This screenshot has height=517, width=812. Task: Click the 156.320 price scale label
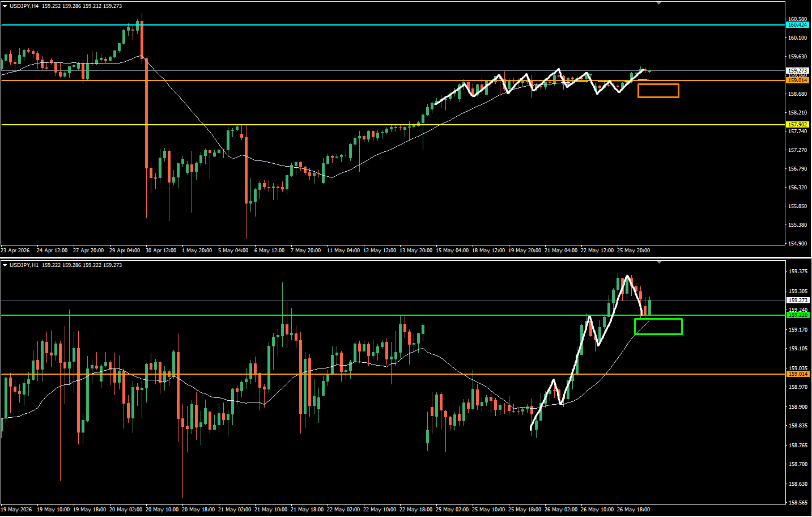click(797, 188)
